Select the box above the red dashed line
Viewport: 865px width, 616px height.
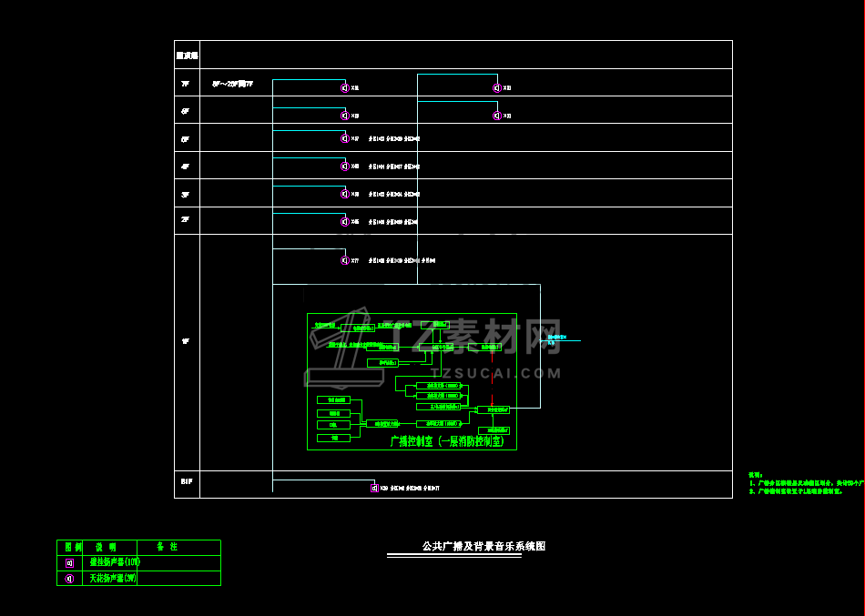click(484, 347)
